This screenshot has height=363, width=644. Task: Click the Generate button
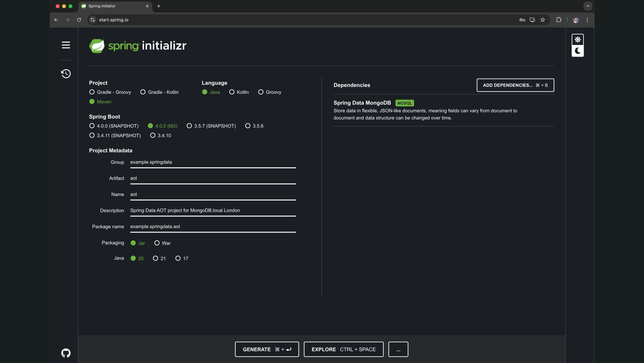point(267,350)
